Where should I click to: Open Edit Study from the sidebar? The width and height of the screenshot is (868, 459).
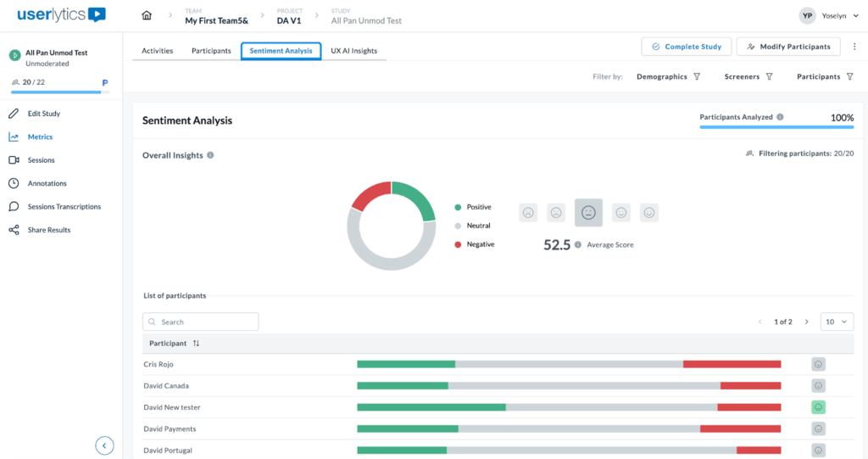(x=43, y=114)
